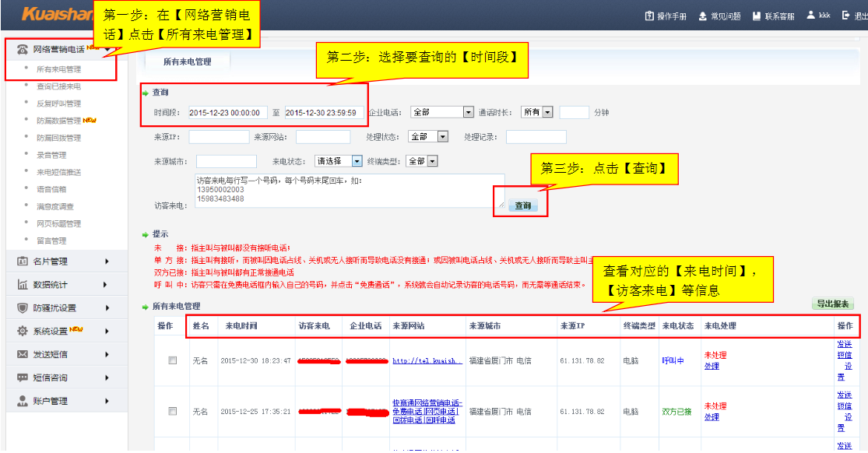Click the 来源IP input field
Image resolution: width=868 pixels, height=453 pixels.
tap(218, 137)
